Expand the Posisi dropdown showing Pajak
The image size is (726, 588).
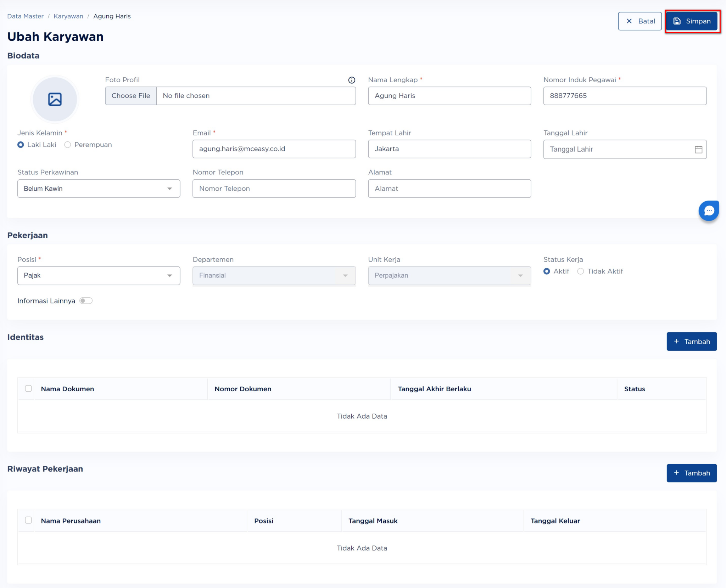tap(99, 275)
